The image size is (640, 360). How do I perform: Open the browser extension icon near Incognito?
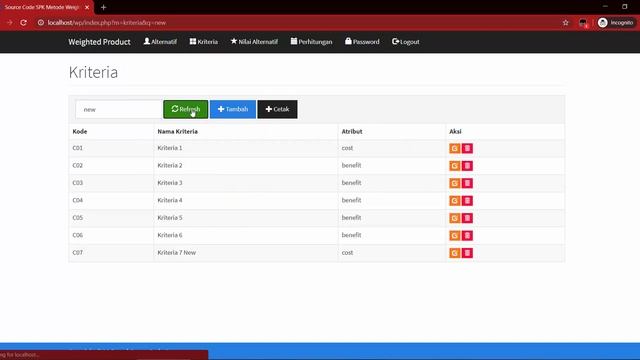(583, 23)
